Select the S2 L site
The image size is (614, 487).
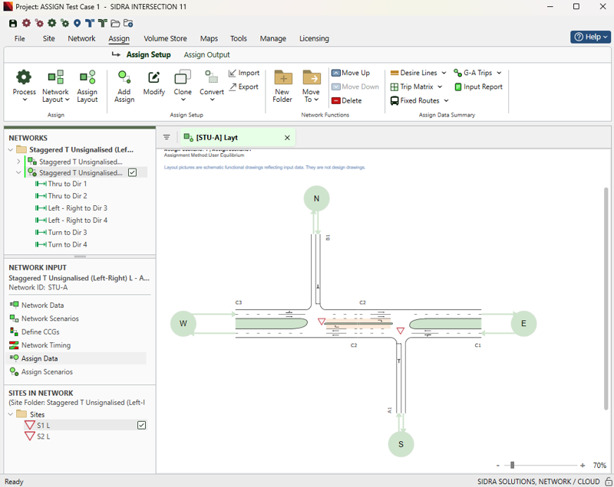pos(37,436)
